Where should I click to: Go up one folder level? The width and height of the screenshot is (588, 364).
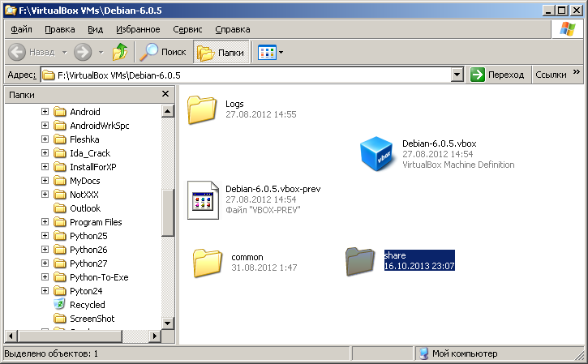pos(119,52)
